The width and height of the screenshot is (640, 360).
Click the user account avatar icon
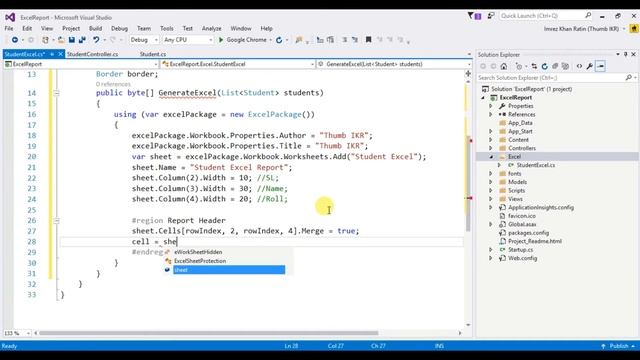[x=634, y=29]
